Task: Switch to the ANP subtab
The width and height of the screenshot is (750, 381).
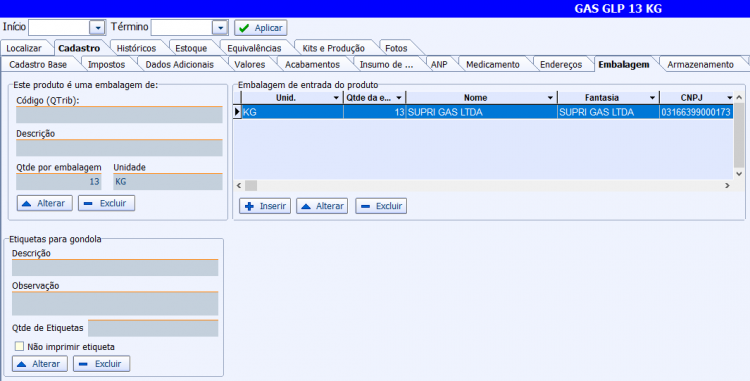Action: pyautogui.click(x=439, y=65)
